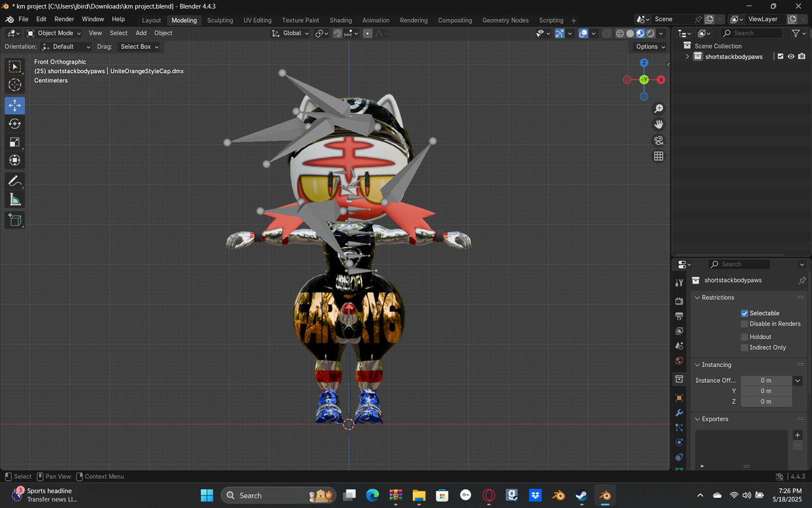Expand shortstackbodypaws collection in outliner
This screenshot has height=508, width=812.
click(x=687, y=57)
